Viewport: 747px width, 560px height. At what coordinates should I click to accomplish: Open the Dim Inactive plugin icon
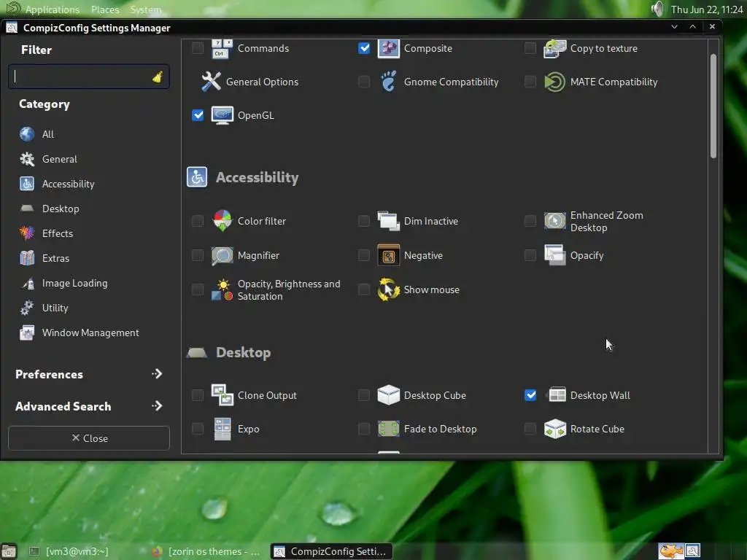pyautogui.click(x=388, y=221)
